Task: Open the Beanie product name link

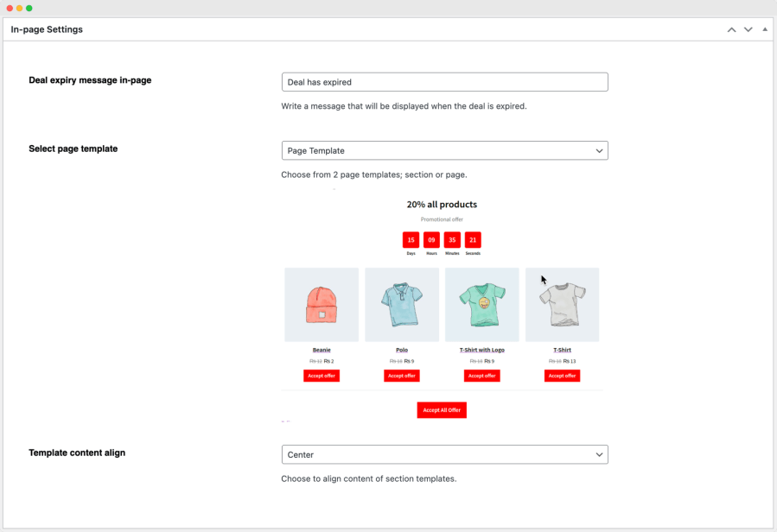Action: tap(322, 350)
